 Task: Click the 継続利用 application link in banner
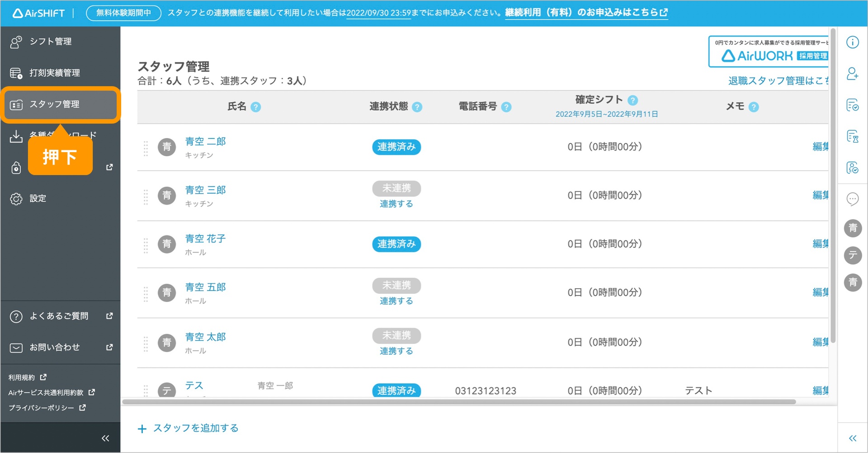586,13
